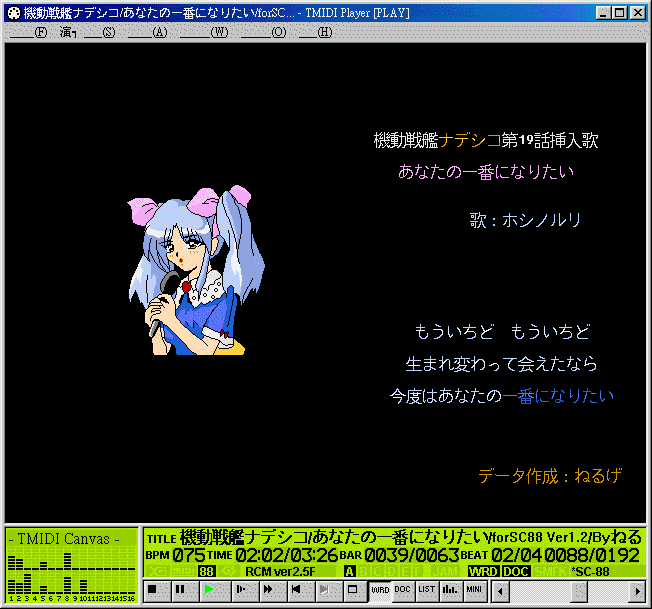Skip to the previous track
This screenshot has height=609, width=652.
click(x=296, y=591)
